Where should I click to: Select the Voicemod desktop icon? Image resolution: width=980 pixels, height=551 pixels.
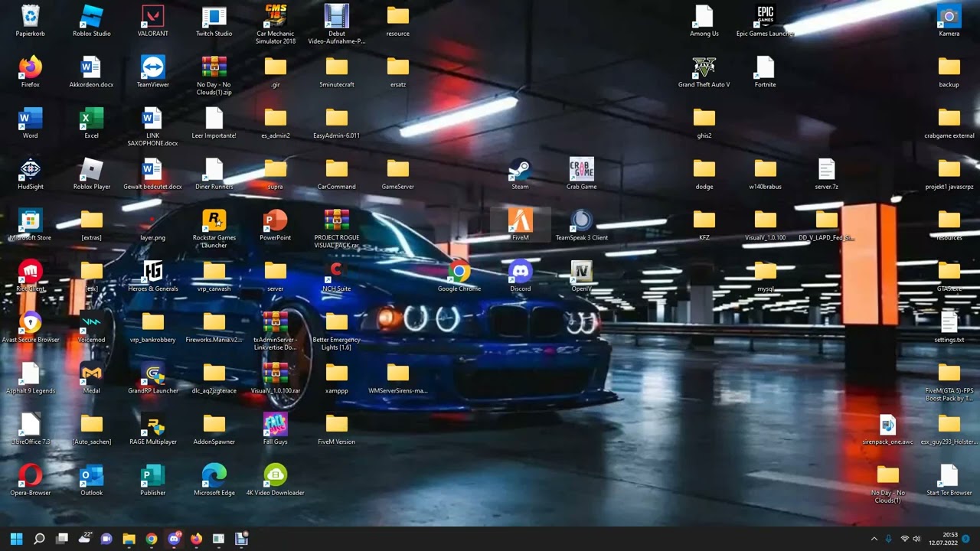click(92, 328)
